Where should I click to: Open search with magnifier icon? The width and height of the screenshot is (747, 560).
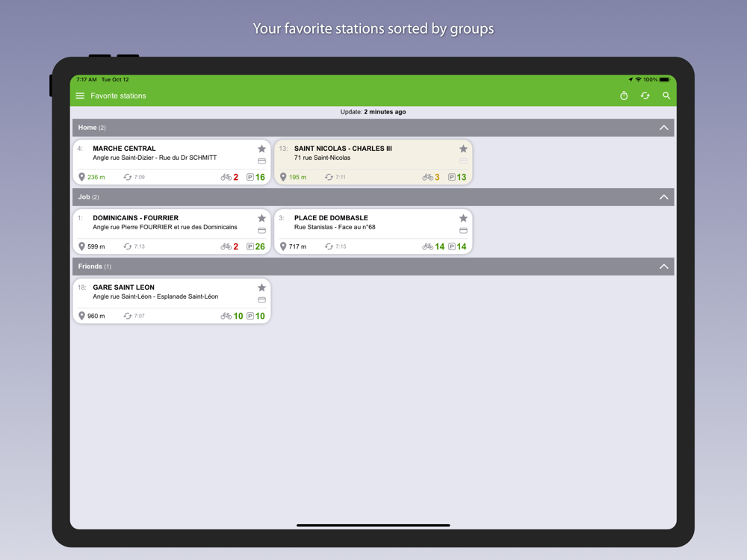tap(666, 96)
